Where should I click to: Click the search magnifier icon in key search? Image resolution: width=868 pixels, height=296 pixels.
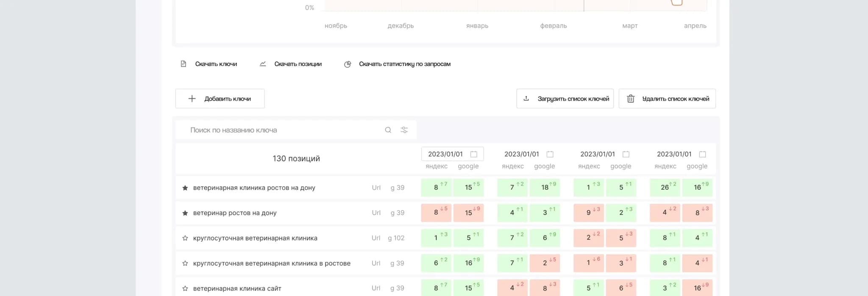[x=388, y=130]
